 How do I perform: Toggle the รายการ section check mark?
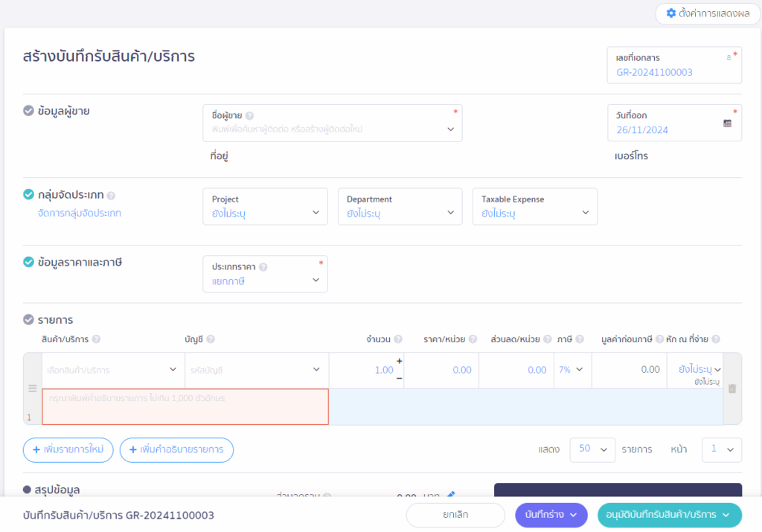[x=28, y=320]
